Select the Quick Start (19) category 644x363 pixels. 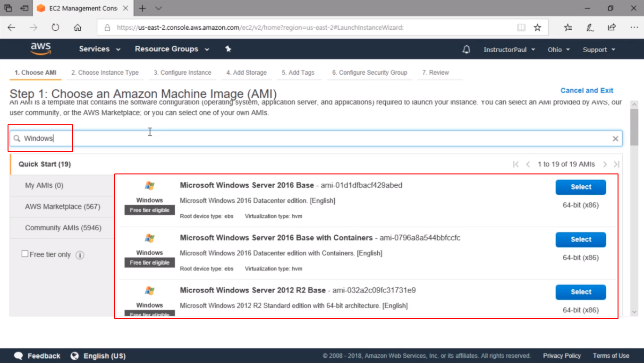point(62,164)
